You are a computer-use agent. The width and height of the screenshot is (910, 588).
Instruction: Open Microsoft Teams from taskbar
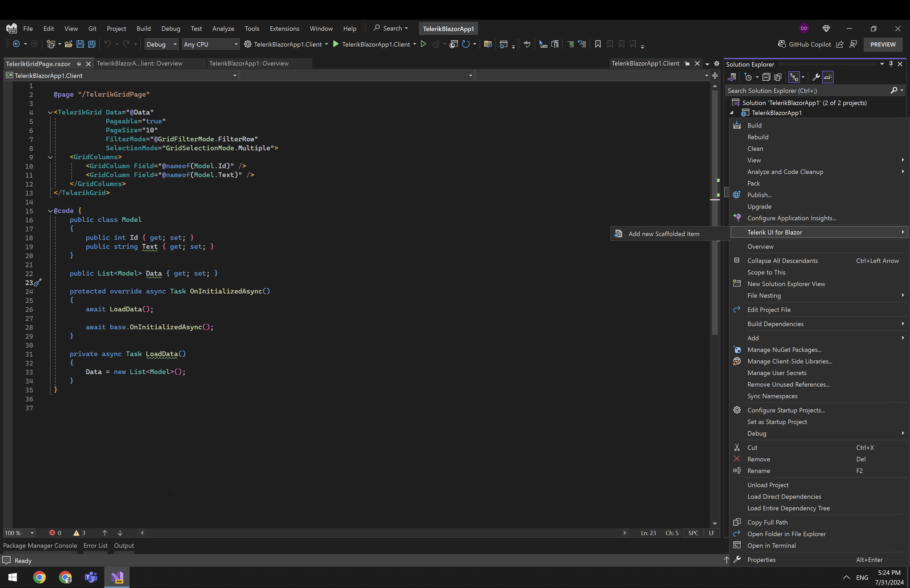pos(91,577)
